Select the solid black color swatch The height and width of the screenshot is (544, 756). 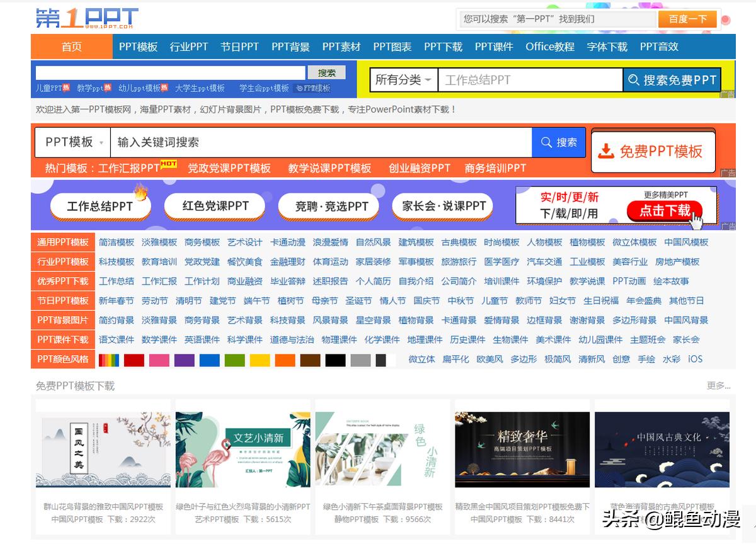click(x=336, y=360)
